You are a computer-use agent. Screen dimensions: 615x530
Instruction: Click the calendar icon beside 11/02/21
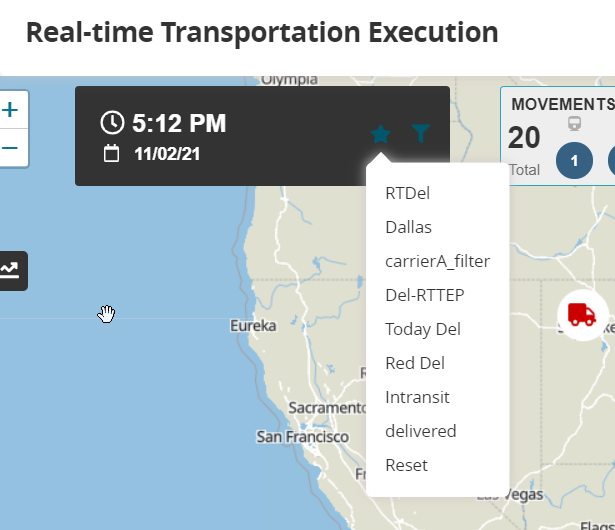pos(111,153)
